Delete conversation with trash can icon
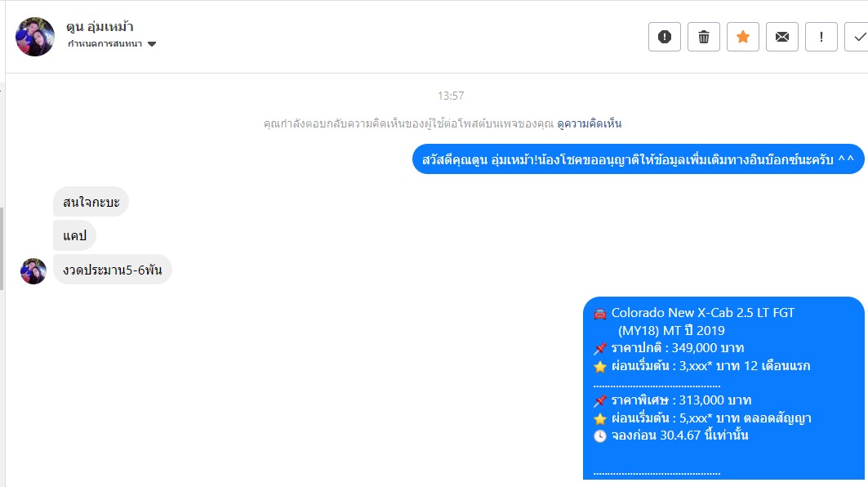 pos(704,37)
